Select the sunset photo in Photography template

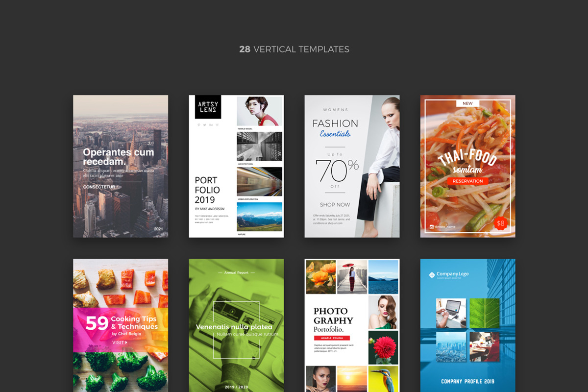click(352, 379)
